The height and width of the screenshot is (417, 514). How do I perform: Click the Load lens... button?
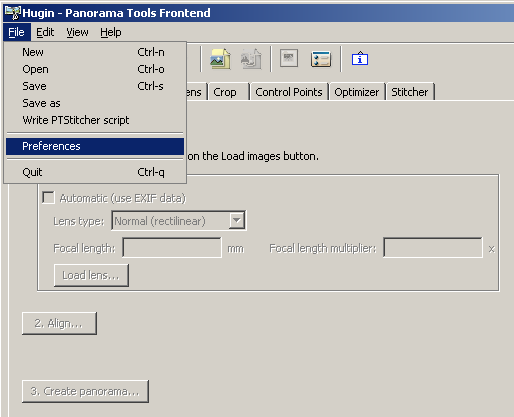pos(91,275)
